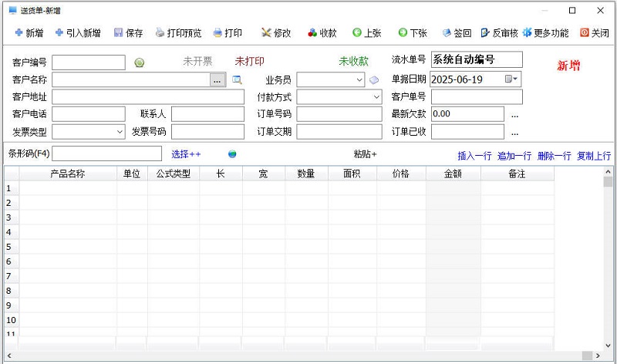617x364 pixels.
Task: Click the 客户编号 input field
Action: (89, 62)
